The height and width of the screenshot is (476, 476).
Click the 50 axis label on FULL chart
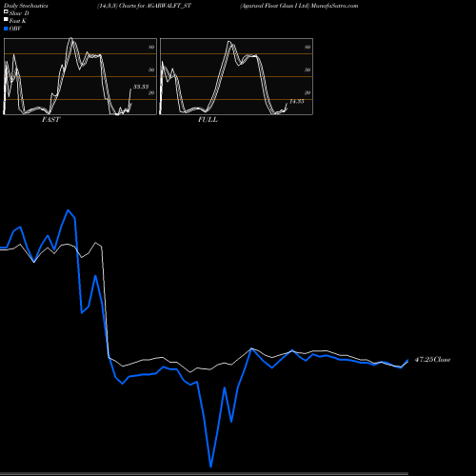click(307, 69)
